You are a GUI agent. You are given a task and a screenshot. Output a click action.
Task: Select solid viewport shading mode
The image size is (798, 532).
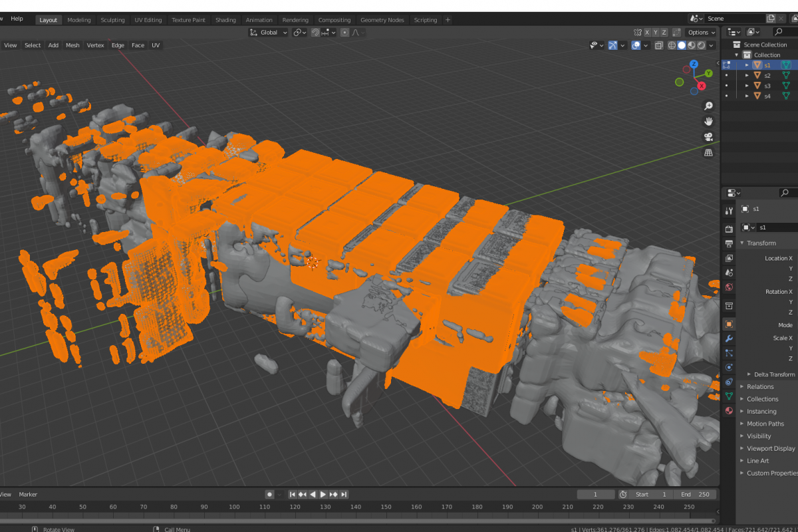click(x=682, y=45)
